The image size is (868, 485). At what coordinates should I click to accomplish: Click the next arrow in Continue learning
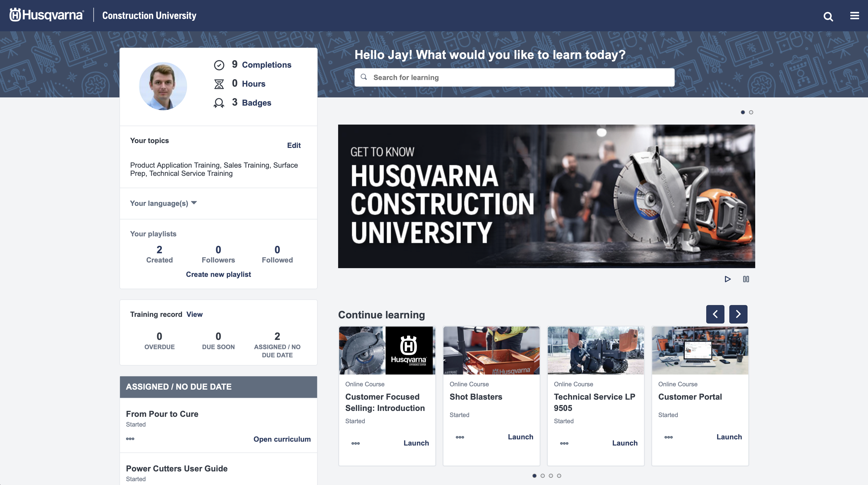[x=738, y=314]
